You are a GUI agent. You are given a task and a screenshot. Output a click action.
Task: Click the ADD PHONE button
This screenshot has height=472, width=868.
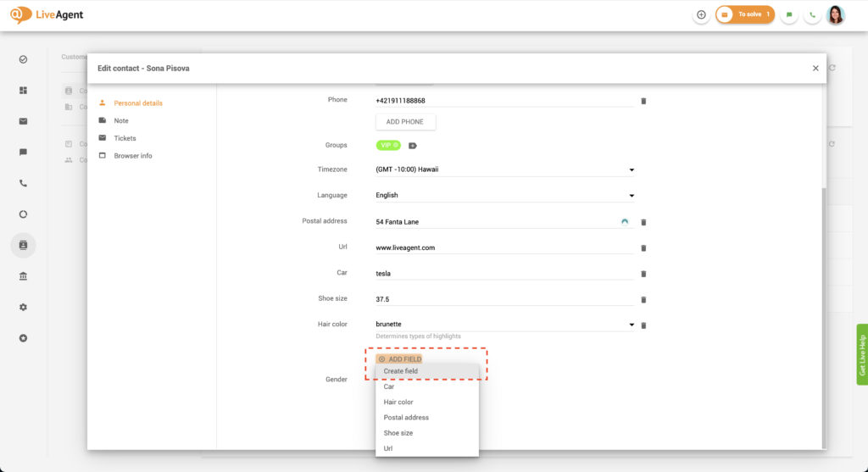(x=405, y=122)
